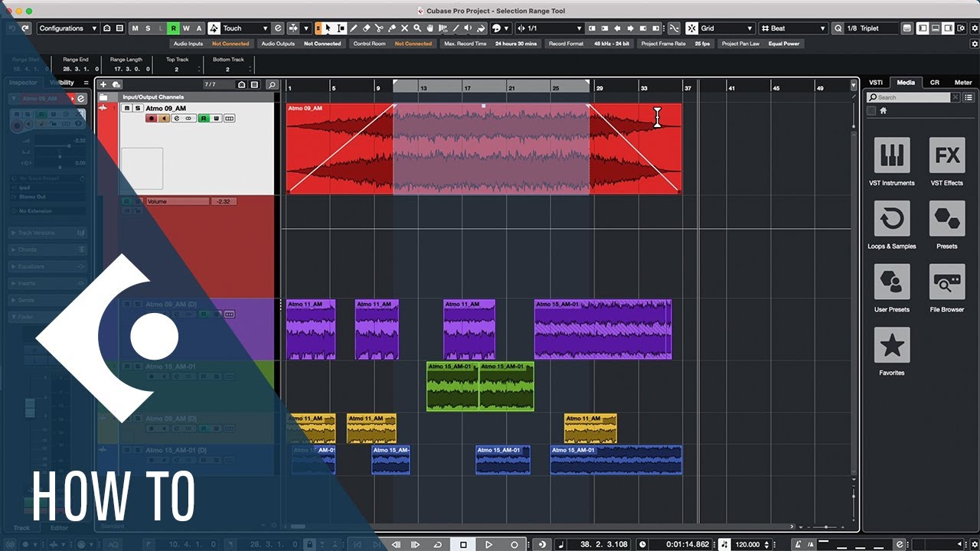Open Presets in Media rack
The image size is (980, 551).
coord(947,219)
